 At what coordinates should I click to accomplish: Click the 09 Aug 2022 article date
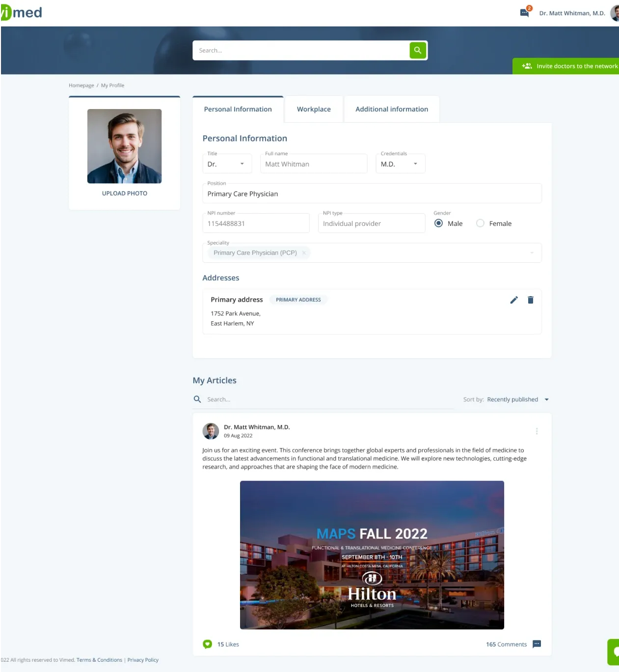[x=238, y=436]
